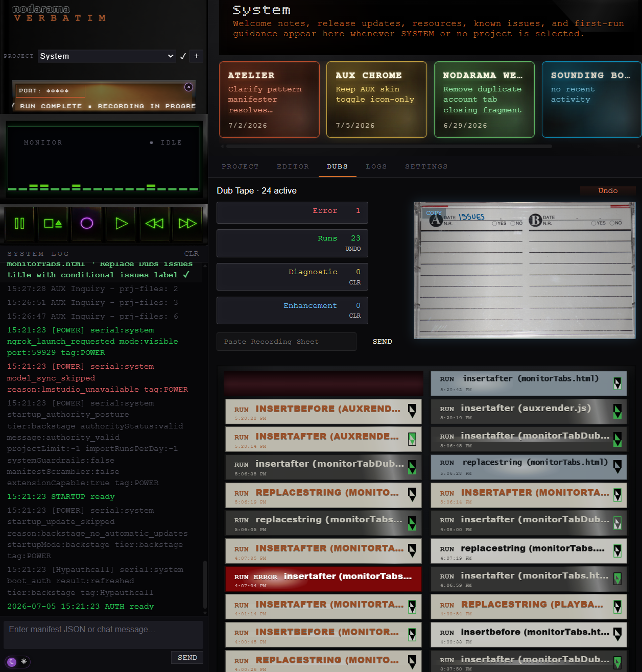642x672 pixels.
Task: Select NO radio on cassette side B
Action: [612, 223]
